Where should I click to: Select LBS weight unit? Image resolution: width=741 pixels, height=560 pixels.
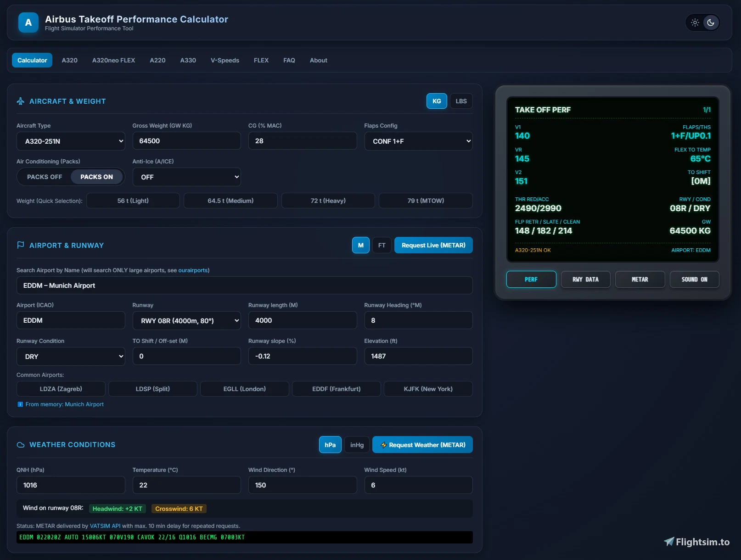[461, 101]
